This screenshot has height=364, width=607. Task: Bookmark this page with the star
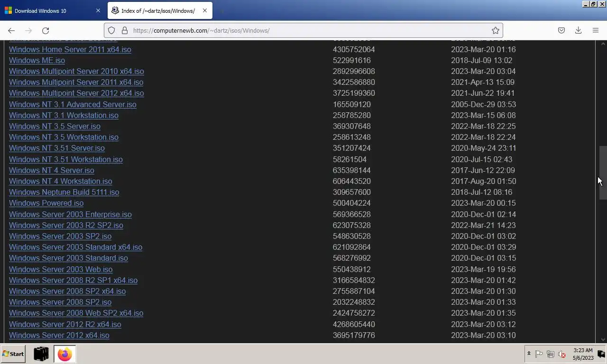[x=496, y=30]
